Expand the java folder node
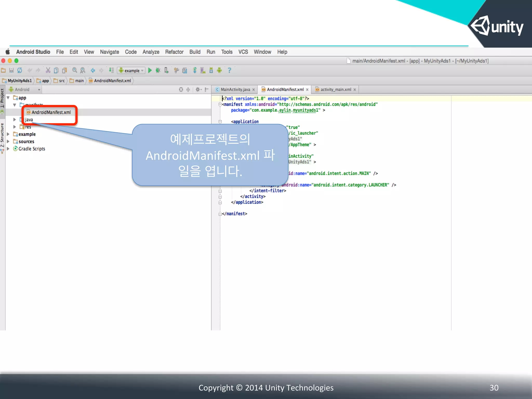The width and height of the screenshot is (532, 399). coord(15,120)
